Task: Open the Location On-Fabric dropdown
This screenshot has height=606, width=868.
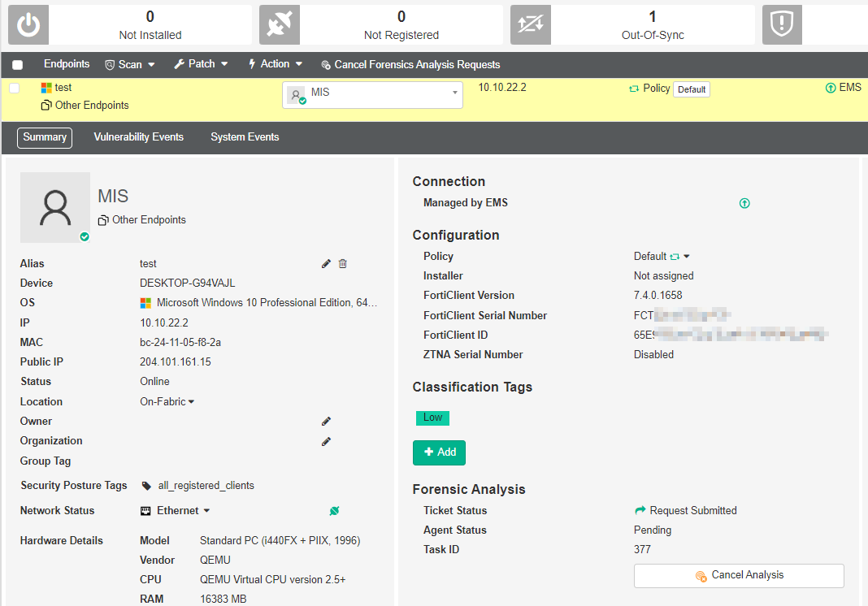Action: 167,400
